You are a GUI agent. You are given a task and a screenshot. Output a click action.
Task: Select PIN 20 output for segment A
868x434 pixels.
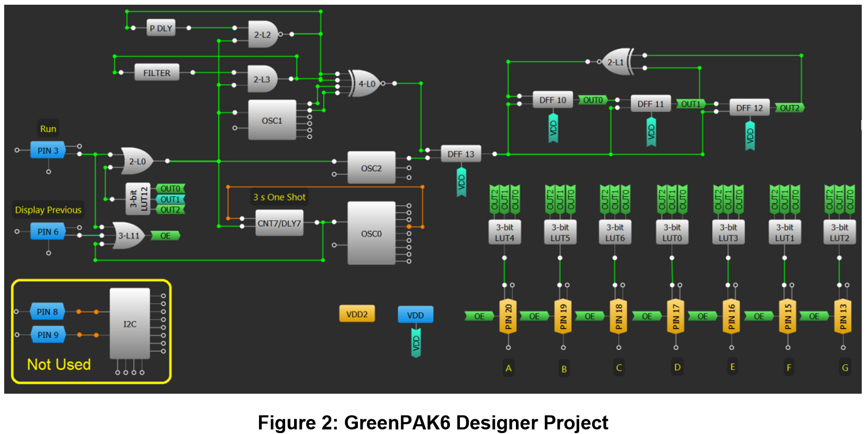point(508,316)
